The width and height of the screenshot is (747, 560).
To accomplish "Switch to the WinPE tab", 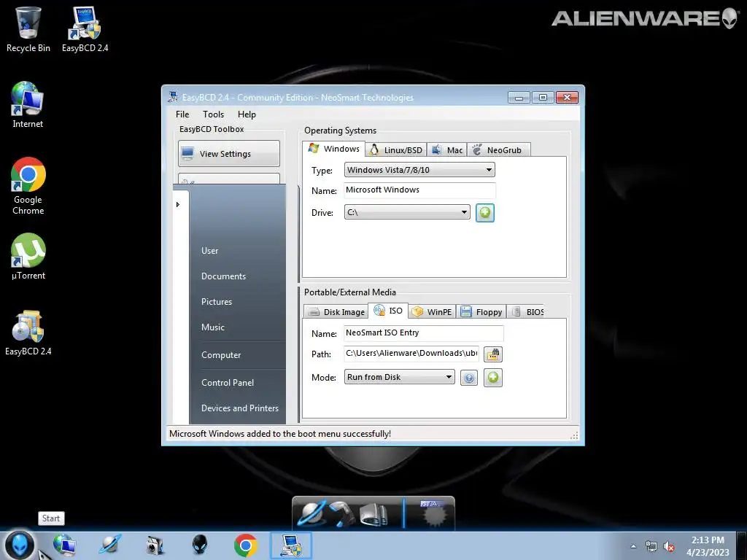I will pyautogui.click(x=432, y=312).
